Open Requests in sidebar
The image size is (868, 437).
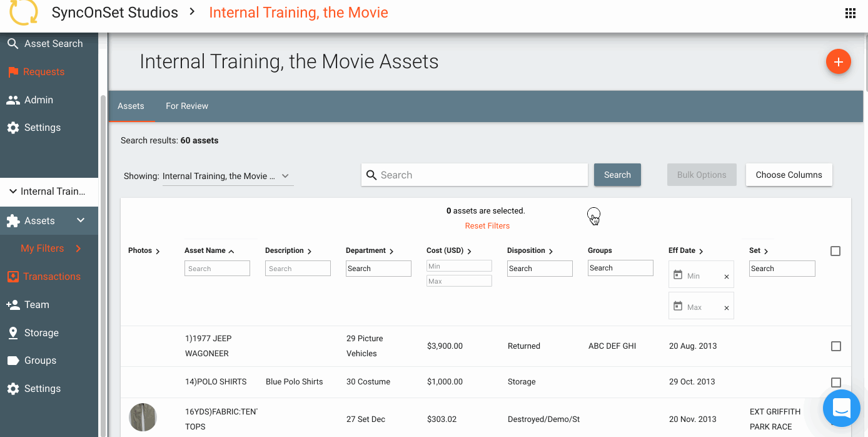pyautogui.click(x=44, y=72)
